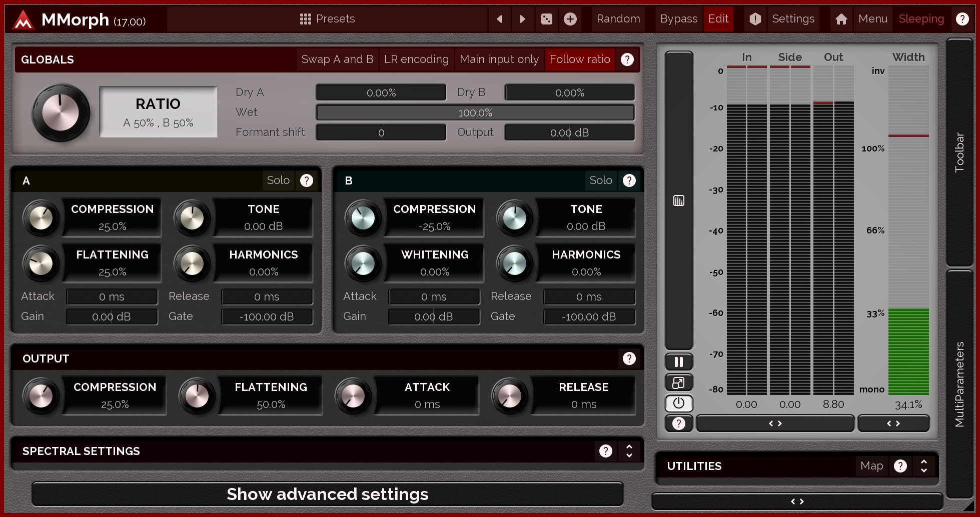The width and height of the screenshot is (980, 517).
Task: Click the add preset plus icon
Action: coord(570,19)
